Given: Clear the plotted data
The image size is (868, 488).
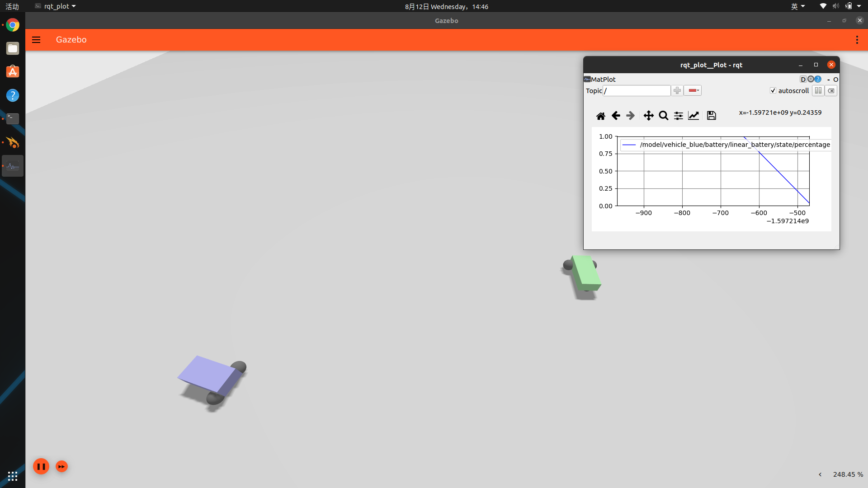Looking at the screenshot, I should 831,90.
